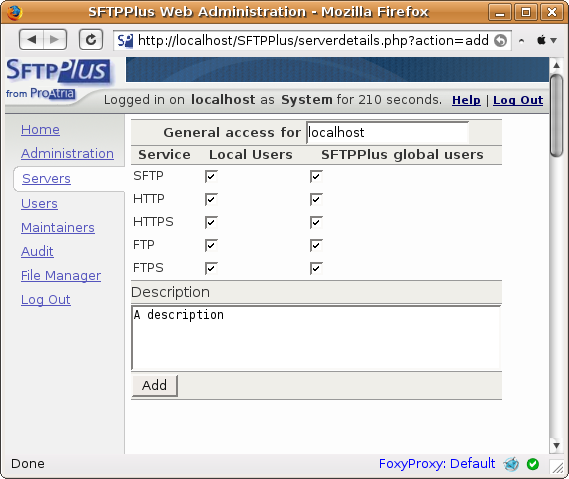Screen dimensions: 569x479
Task: Click the SFTPPlus global users column header
Action: tap(402, 155)
